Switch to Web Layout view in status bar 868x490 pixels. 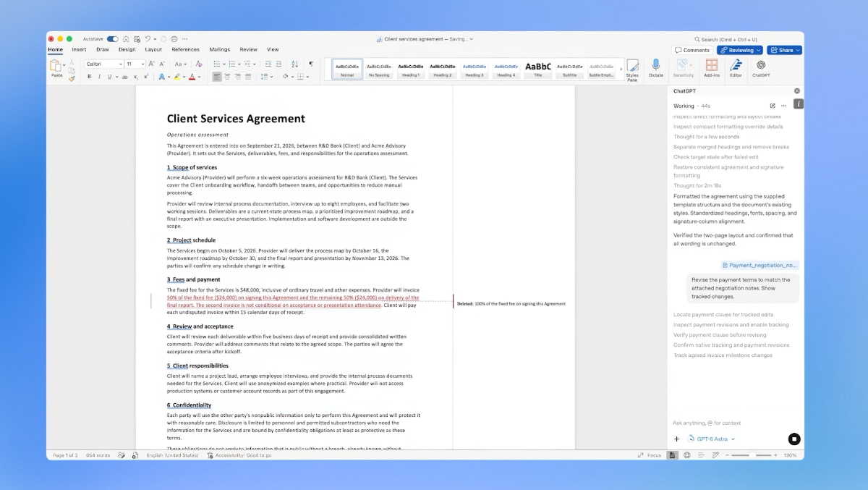[x=686, y=455]
